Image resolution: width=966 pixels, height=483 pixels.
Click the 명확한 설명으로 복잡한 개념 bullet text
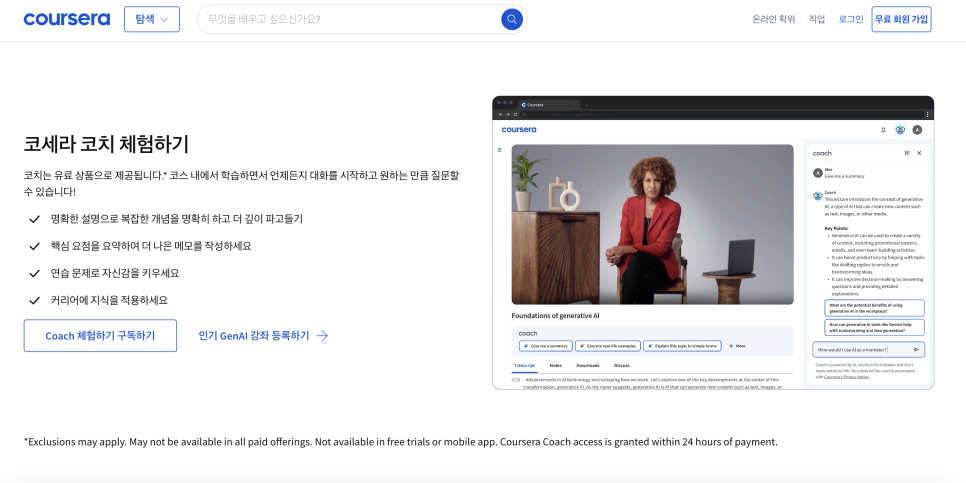(x=177, y=219)
